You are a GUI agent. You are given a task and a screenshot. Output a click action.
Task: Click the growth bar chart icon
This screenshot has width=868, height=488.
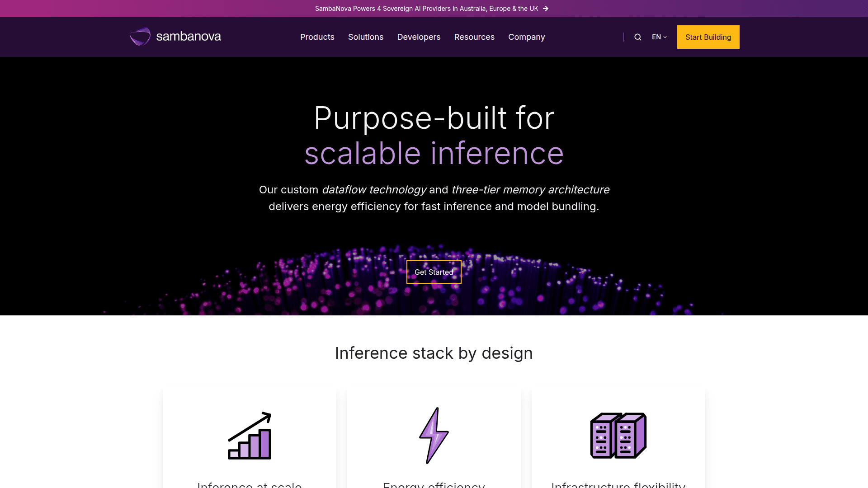(250, 436)
